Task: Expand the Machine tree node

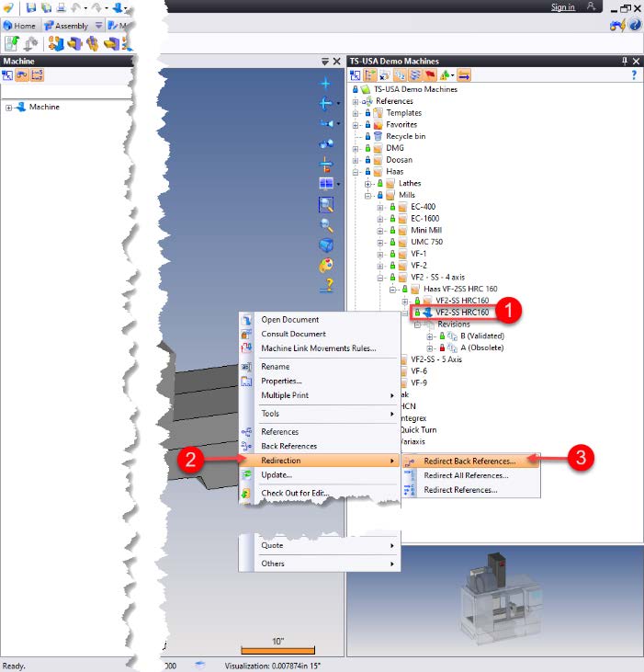Action: pyautogui.click(x=8, y=108)
